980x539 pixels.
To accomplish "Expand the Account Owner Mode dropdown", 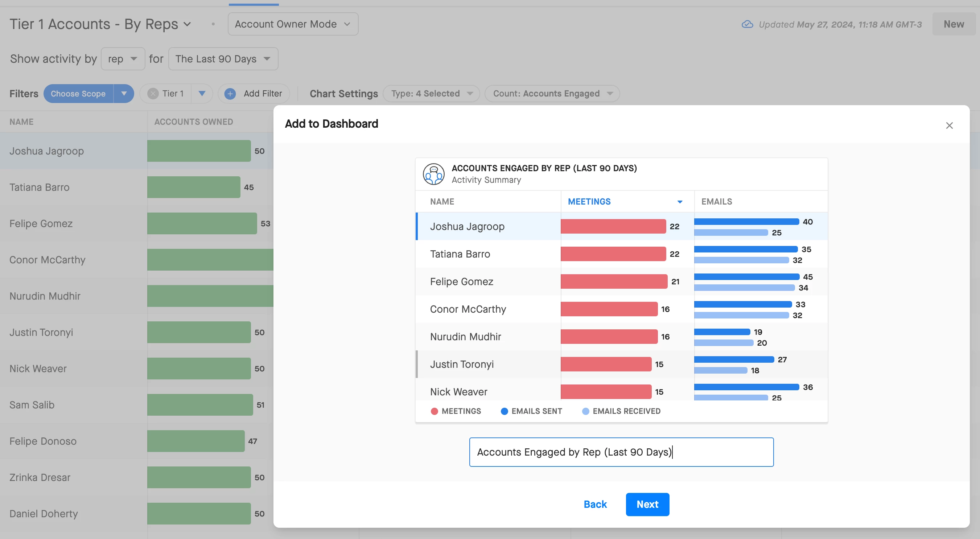I will 293,24.
